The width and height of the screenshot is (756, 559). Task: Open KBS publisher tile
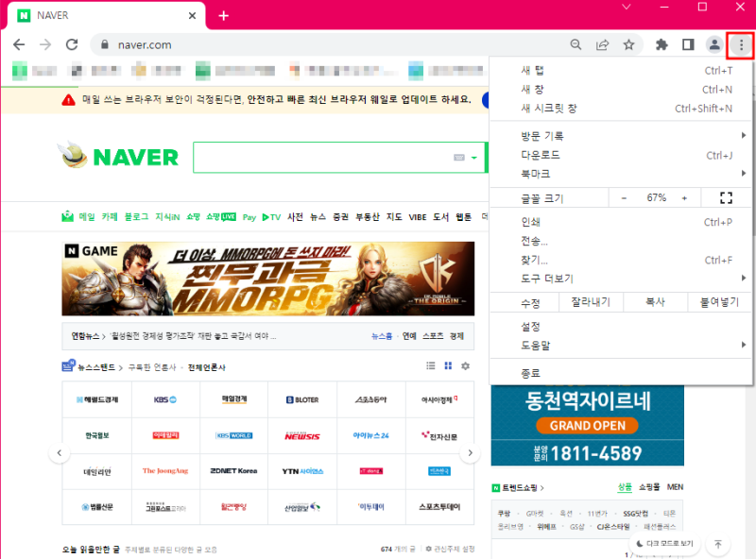click(165, 399)
